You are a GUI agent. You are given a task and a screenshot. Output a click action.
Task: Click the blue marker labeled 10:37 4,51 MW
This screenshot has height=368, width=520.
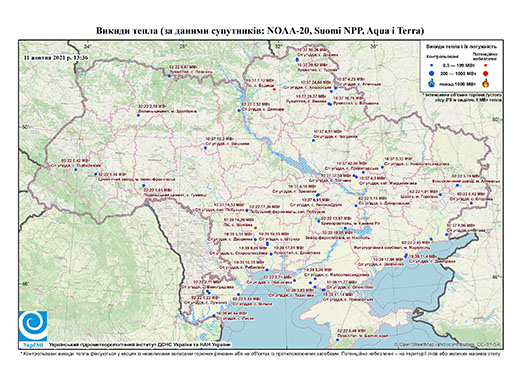313,140
